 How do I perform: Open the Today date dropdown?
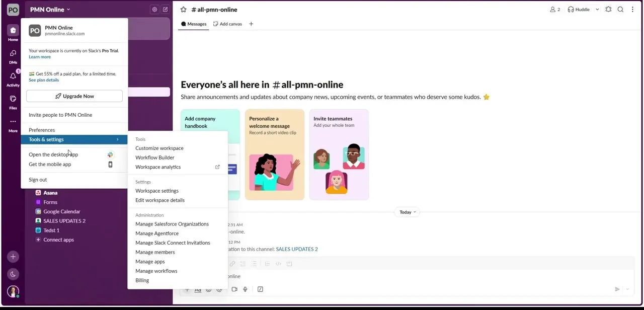408,212
